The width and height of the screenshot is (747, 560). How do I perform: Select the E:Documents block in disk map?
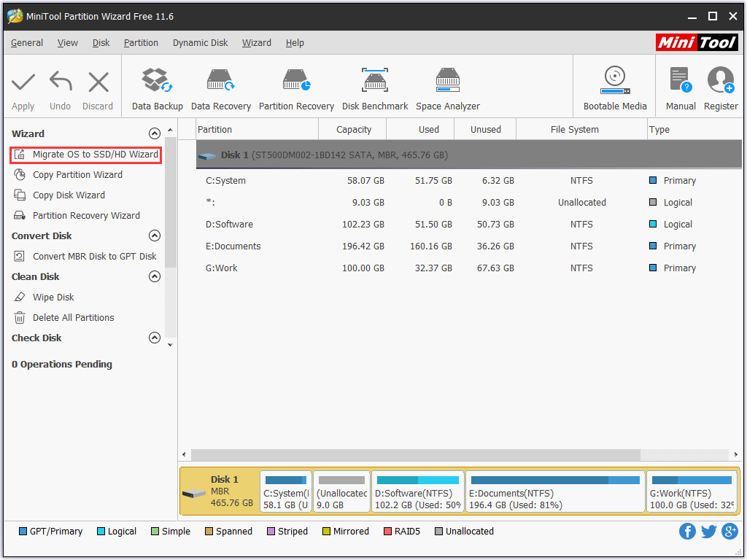point(555,491)
